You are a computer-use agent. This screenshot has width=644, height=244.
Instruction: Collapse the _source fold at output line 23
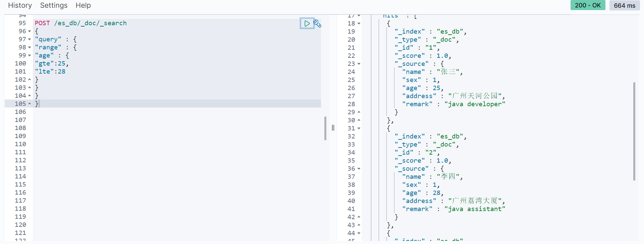(359, 64)
